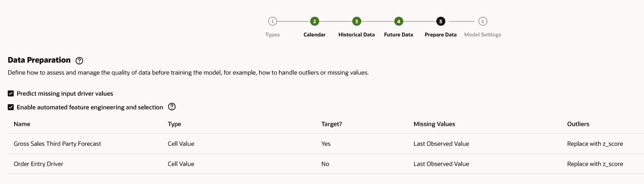Go to step 1 Types circle

coord(272,21)
